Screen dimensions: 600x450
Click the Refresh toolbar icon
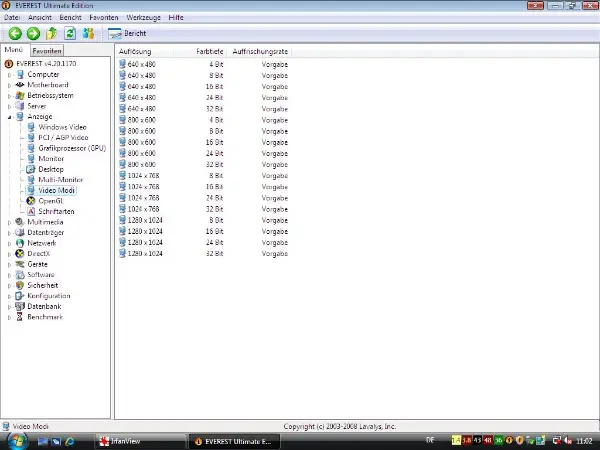[69, 33]
